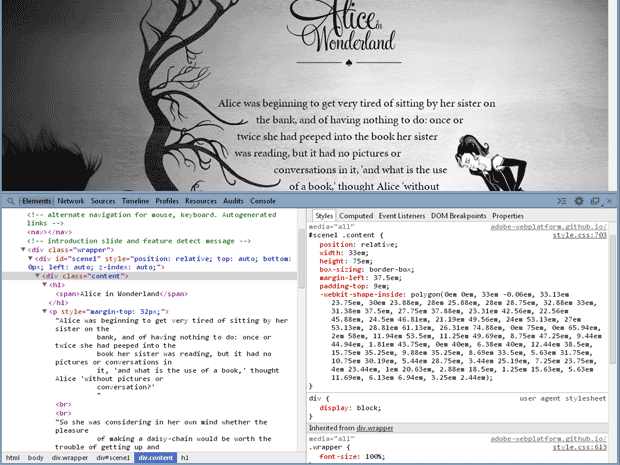The width and height of the screenshot is (620, 465).
Task: Click the Alice in Wonderland page title
Action: 344,28
